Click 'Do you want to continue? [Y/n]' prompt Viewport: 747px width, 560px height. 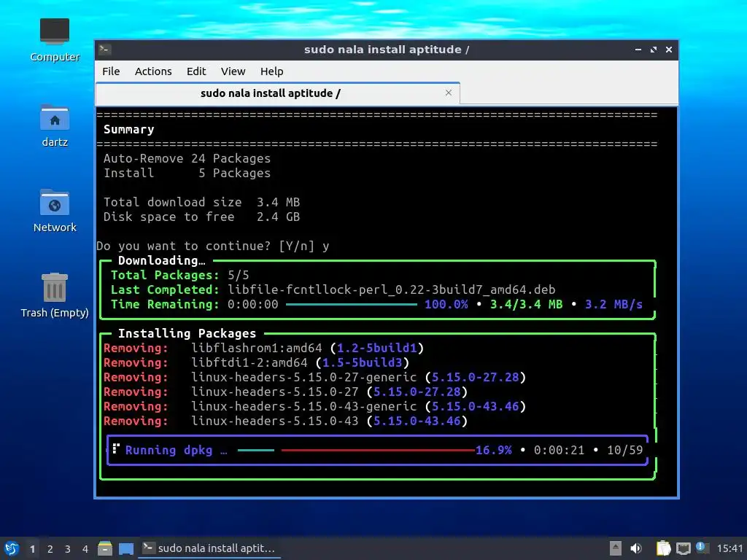[x=205, y=246]
